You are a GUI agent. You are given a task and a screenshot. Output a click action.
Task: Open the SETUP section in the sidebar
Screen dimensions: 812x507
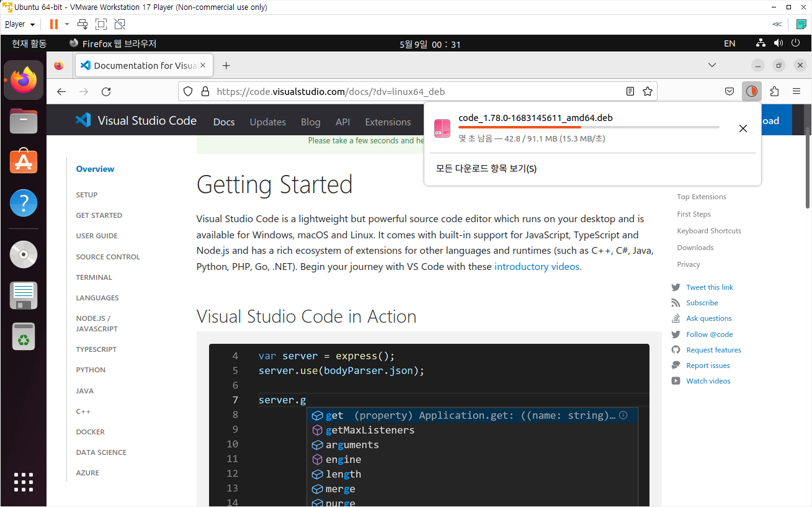pyautogui.click(x=87, y=195)
